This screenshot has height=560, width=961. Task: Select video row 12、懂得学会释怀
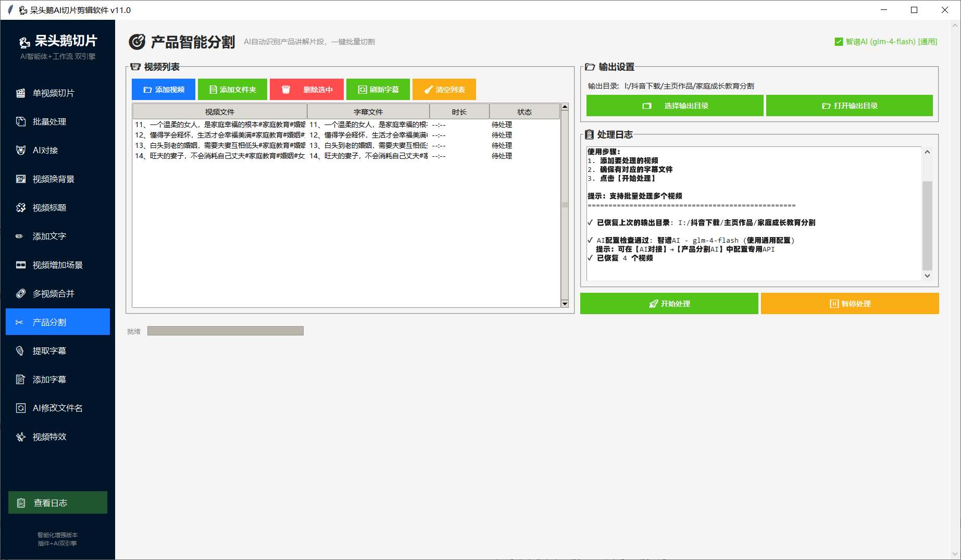coord(346,135)
